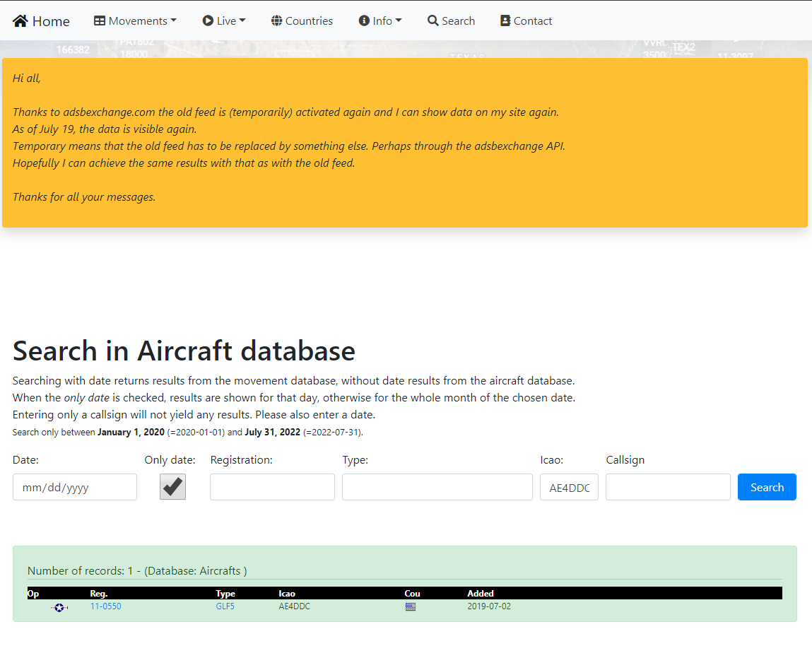Expand the Live dropdown menu

224,20
